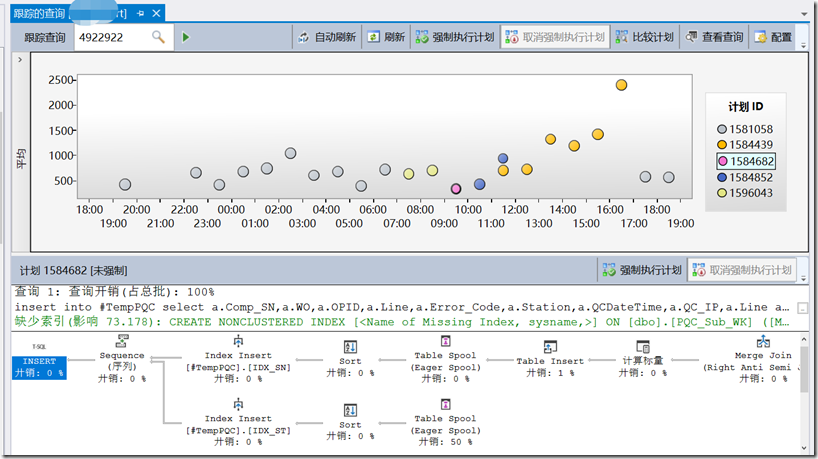This screenshot has height=459, width=818.
Task: Select the 计算标量 compute scalar icon
Action: tap(643, 347)
